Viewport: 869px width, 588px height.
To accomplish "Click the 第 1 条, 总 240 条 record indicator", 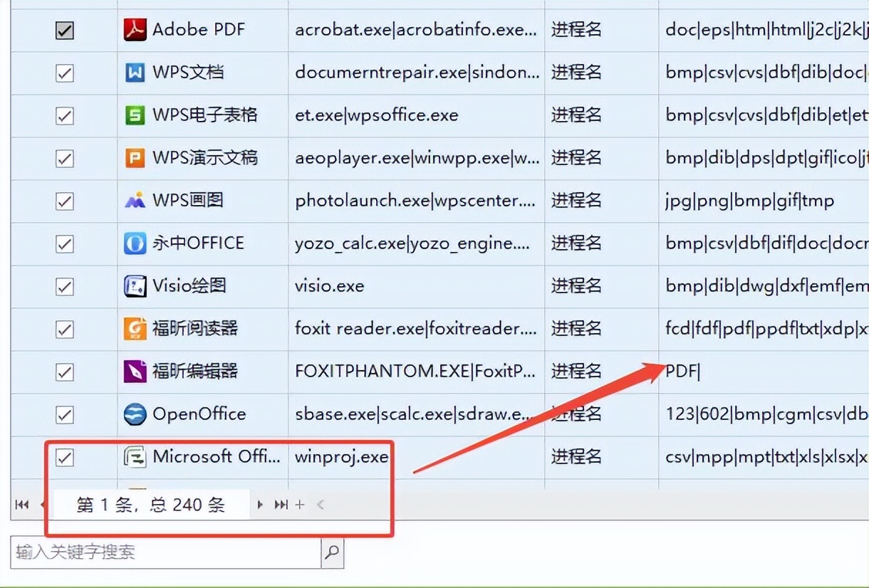I will [151, 505].
